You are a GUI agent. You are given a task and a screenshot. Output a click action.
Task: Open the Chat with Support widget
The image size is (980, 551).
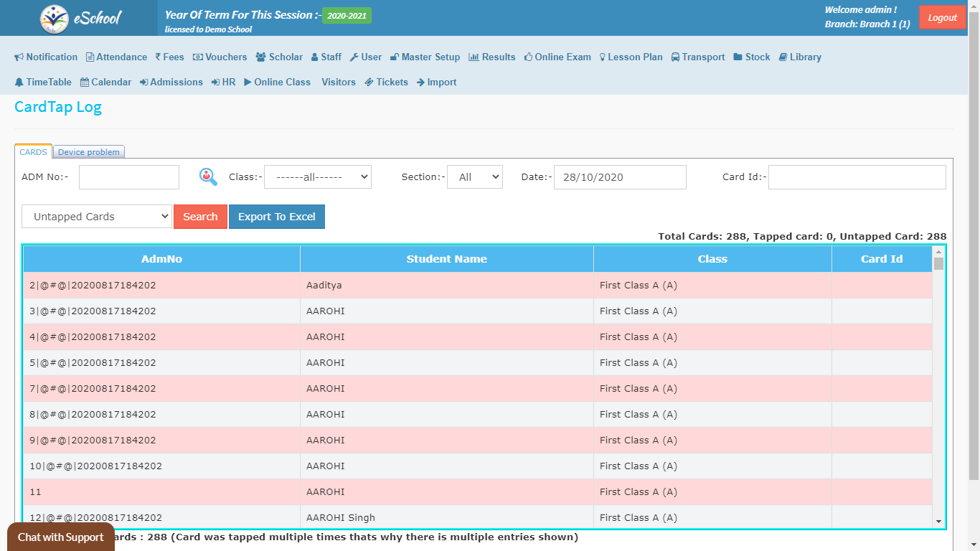pos(61,537)
